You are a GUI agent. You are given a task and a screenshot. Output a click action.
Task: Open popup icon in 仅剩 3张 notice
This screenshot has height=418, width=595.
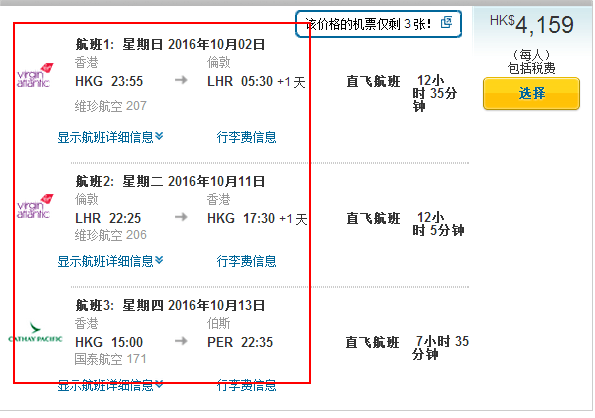tap(446, 23)
